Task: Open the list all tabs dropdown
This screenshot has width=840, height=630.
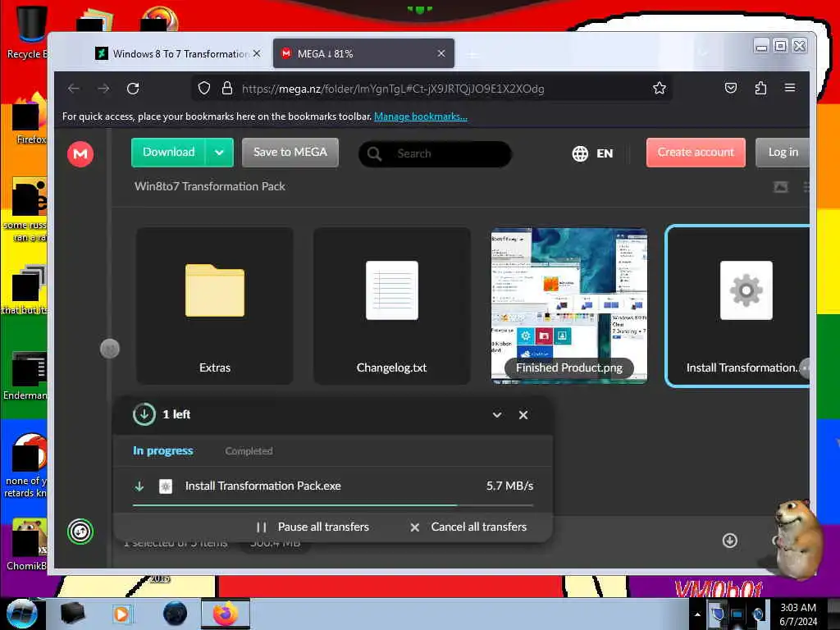Action: (x=703, y=53)
